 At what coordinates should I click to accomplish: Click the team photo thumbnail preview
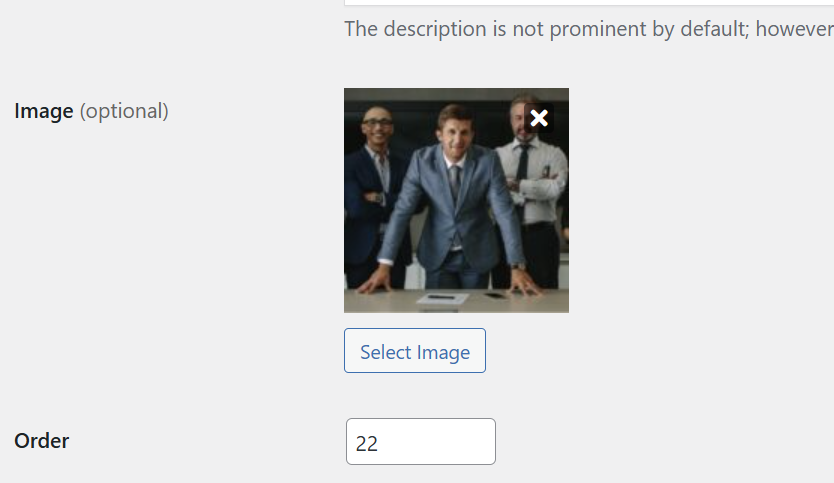pyautogui.click(x=456, y=201)
